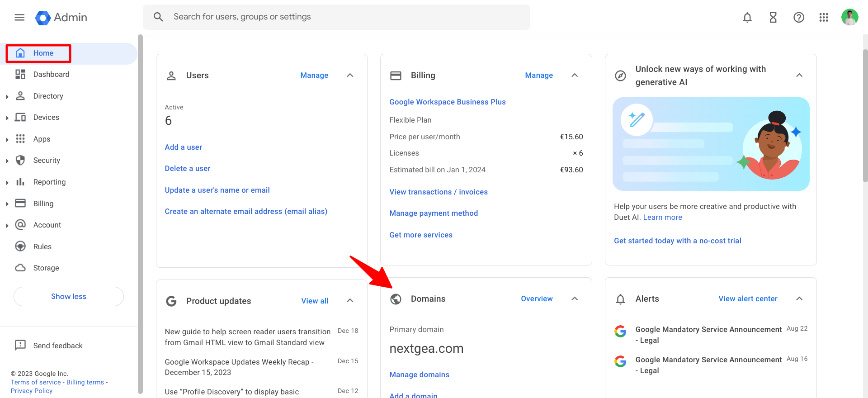
Task: Click the Product updates Google icon
Action: click(171, 301)
